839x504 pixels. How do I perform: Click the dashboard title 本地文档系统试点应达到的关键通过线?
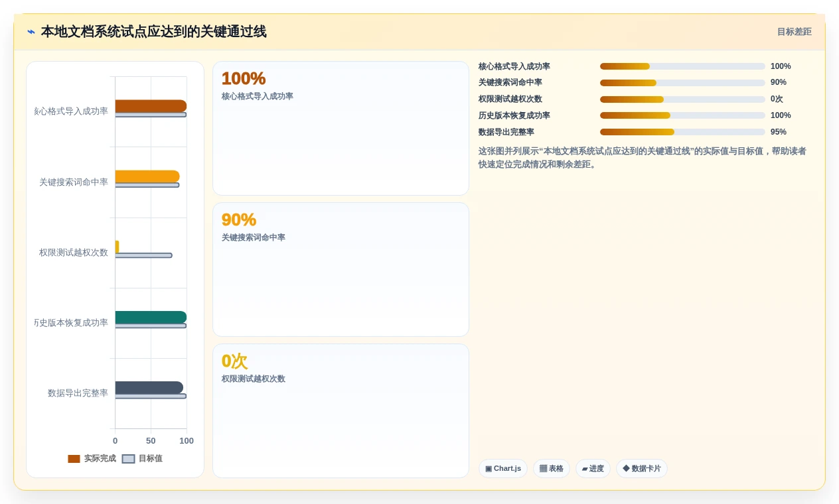153,32
